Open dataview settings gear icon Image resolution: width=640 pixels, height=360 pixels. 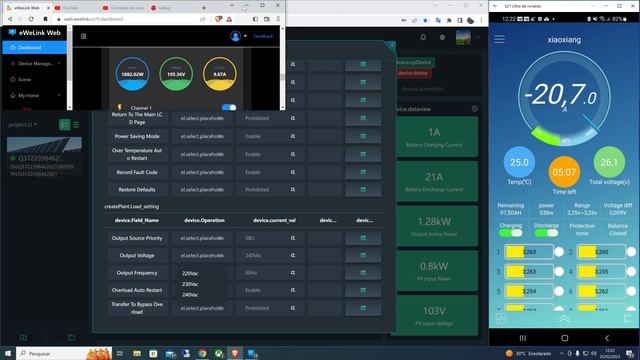coord(474,109)
